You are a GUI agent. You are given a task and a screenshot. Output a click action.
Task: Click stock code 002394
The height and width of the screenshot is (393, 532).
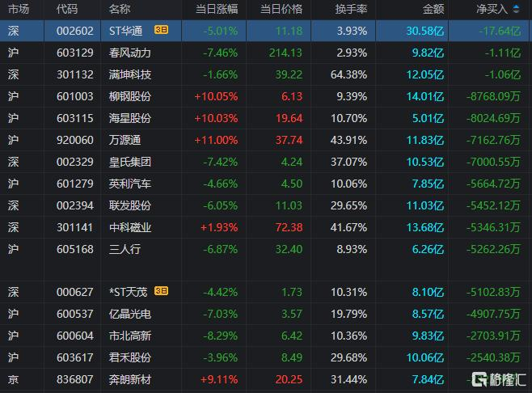point(74,205)
